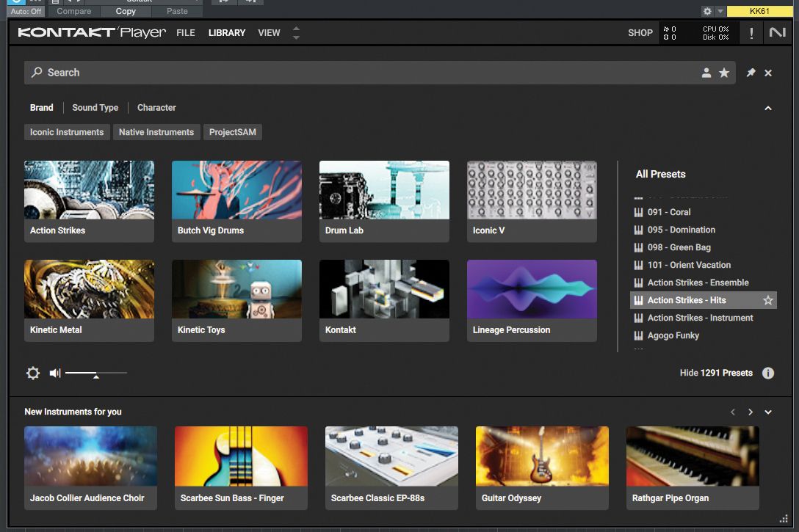The image size is (799, 532).
Task: Click the Native Instruments NI logo icon
Action: (777, 33)
